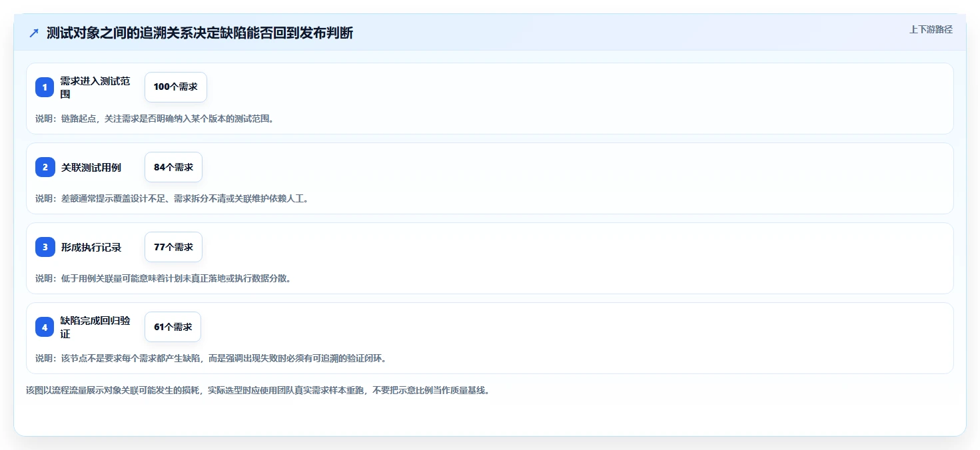The height and width of the screenshot is (450, 980).
Task: Click the footer note starting "该图以流程流量展示"
Action: tap(258, 390)
